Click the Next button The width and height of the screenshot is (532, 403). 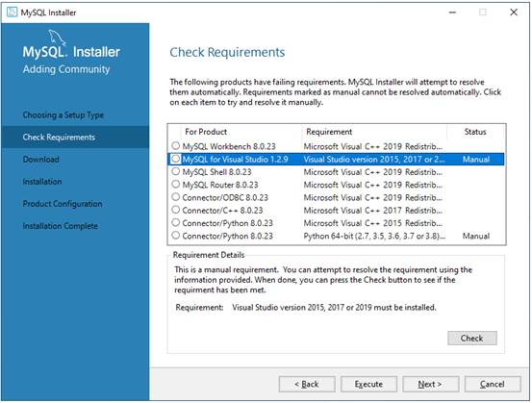430,384
